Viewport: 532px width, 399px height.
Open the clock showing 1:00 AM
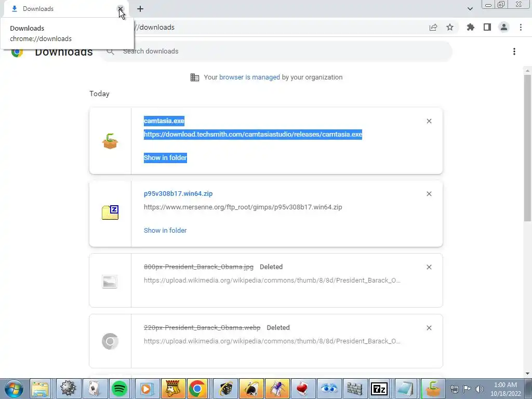tap(506, 389)
